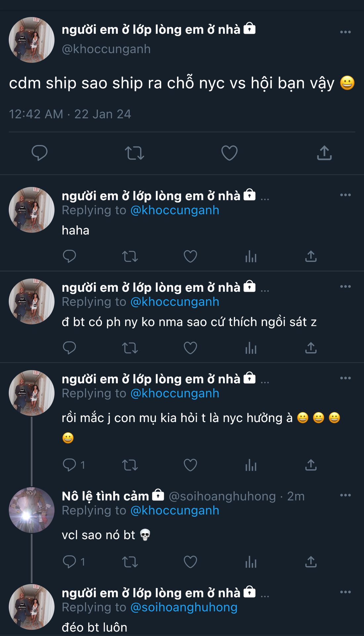Reply to the "nyc hưởng à" tweet
Viewport: 364px width, 636px height.
(69, 465)
